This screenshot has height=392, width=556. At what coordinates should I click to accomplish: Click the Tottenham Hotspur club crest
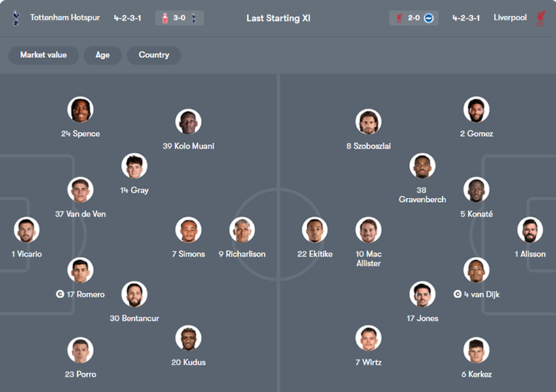coord(16,18)
